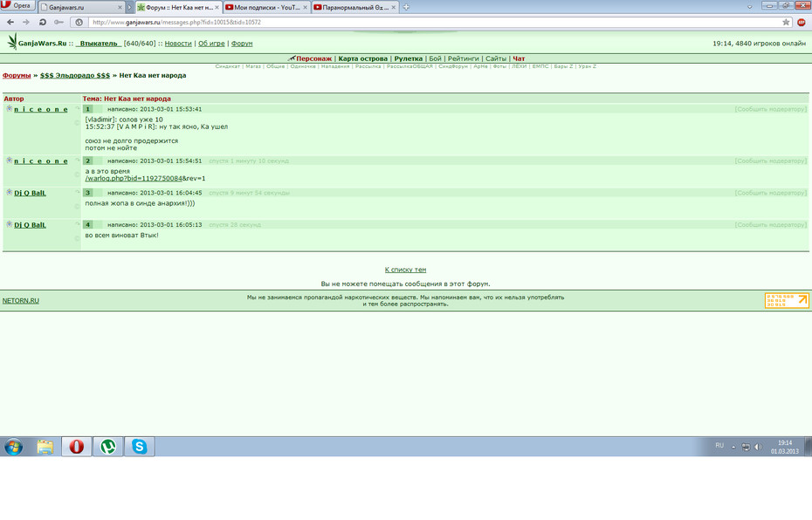Viewport: 812px width, 520px height.
Task: Report post 3 via Сообщить модератору
Action: (x=771, y=193)
